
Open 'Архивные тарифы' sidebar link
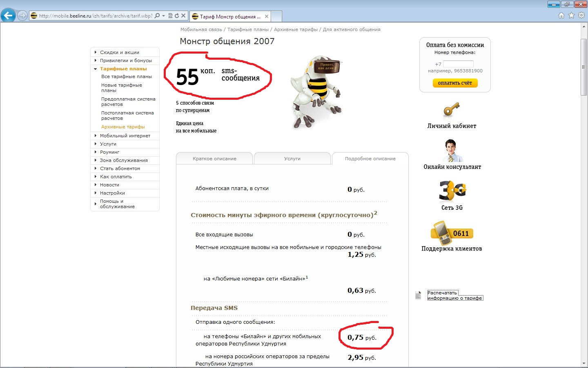tap(123, 127)
